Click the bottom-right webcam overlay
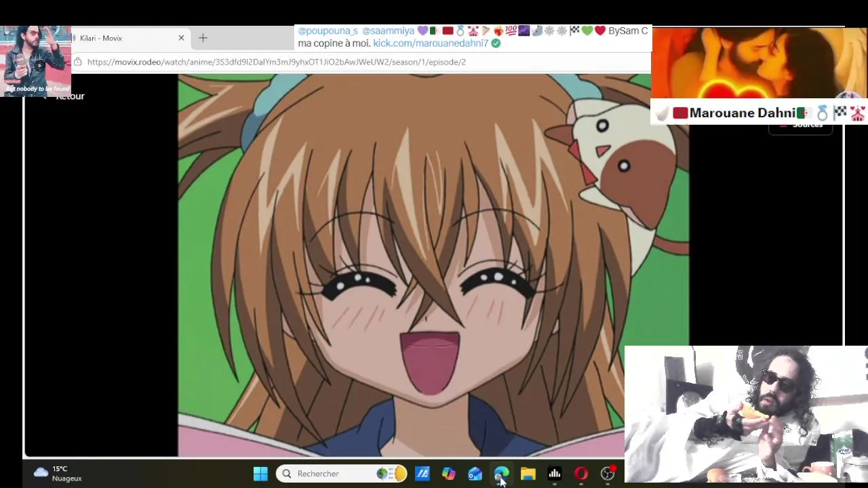868x488 pixels. 746,413
